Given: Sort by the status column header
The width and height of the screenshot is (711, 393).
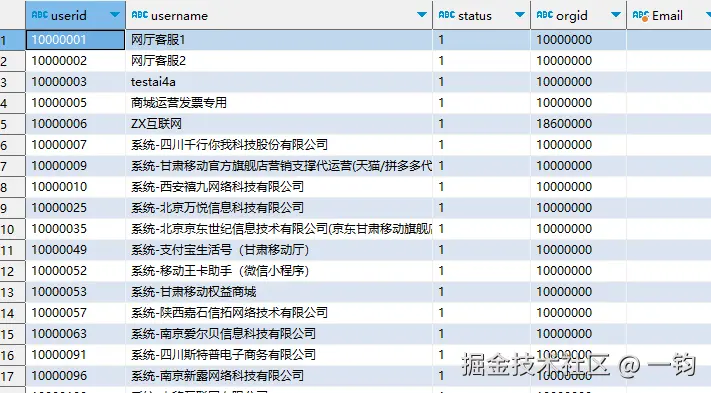Looking at the screenshot, I should (475, 15).
